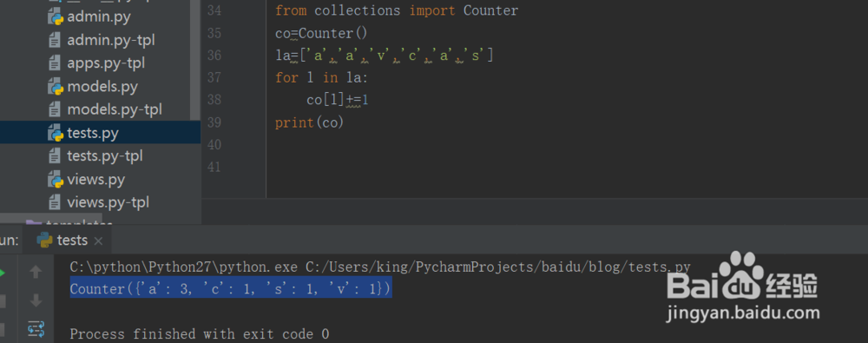This screenshot has width=868, height=343.
Task: Select models.py-tpl in the project tree
Action: pyautogui.click(x=115, y=109)
